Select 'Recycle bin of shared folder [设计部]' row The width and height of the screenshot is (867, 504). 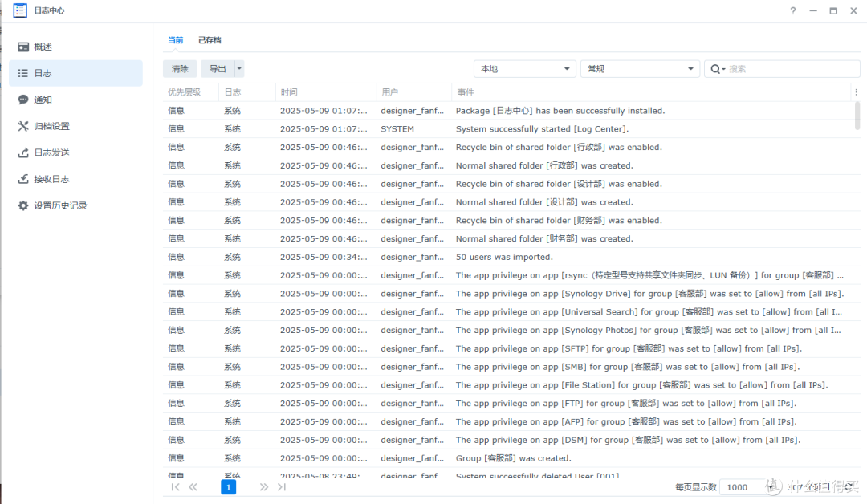(512, 184)
